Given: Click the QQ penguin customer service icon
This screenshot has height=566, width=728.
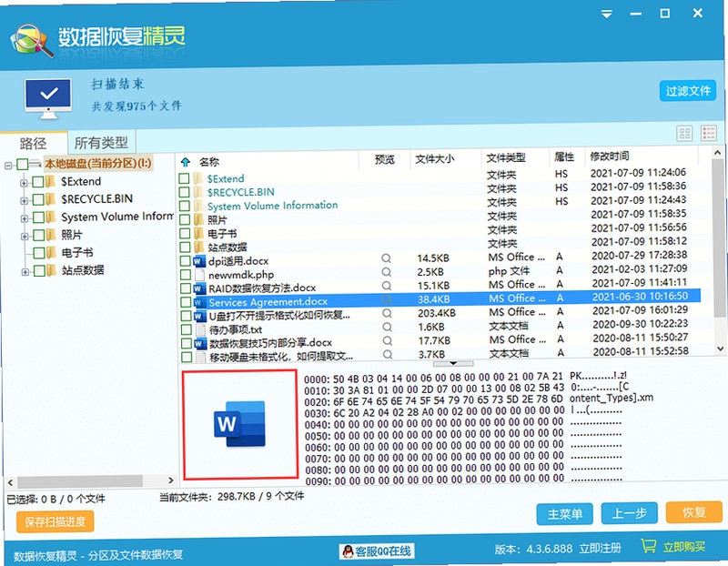Looking at the screenshot, I should coord(348,551).
